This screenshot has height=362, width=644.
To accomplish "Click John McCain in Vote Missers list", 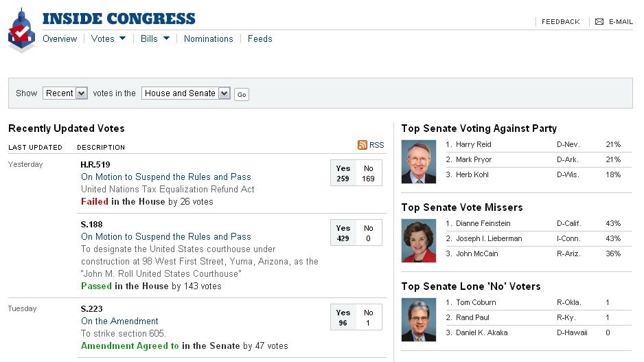I will [x=476, y=254].
